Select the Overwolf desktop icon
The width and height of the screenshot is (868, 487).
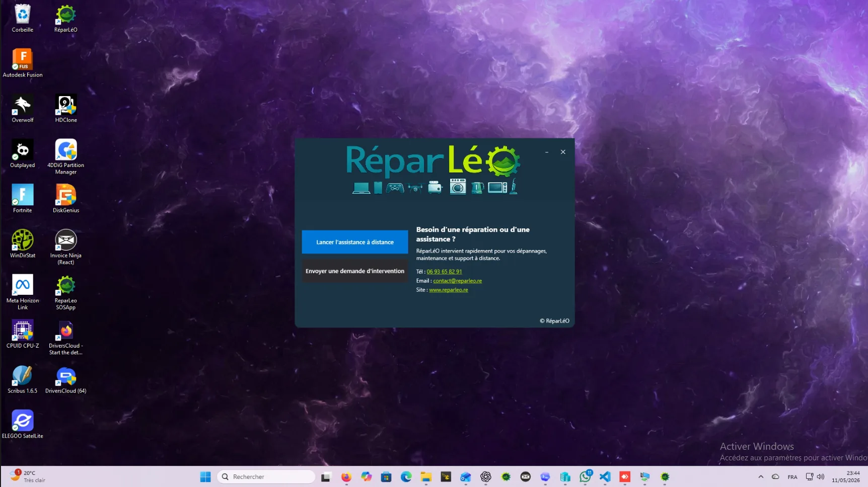pyautogui.click(x=23, y=109)
